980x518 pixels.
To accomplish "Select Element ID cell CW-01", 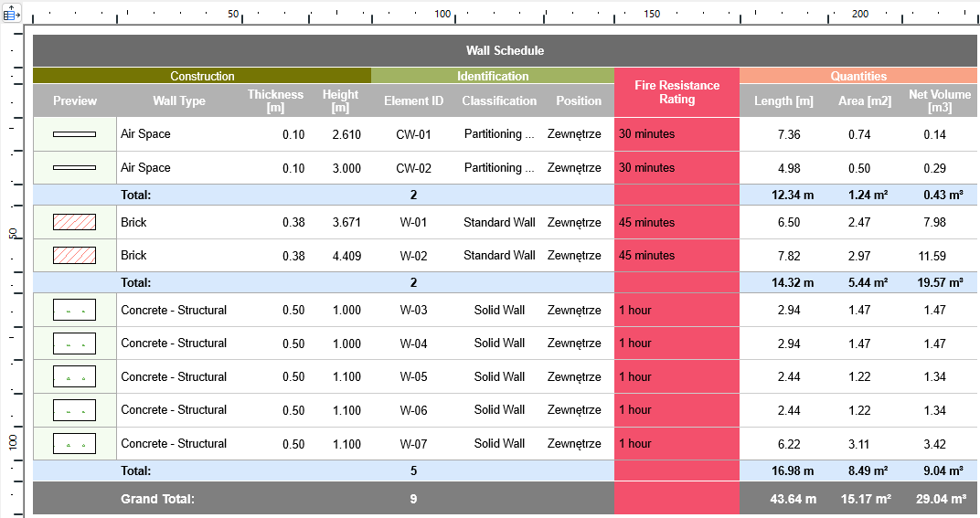I will pyautogui.click(x=413, y=133).
